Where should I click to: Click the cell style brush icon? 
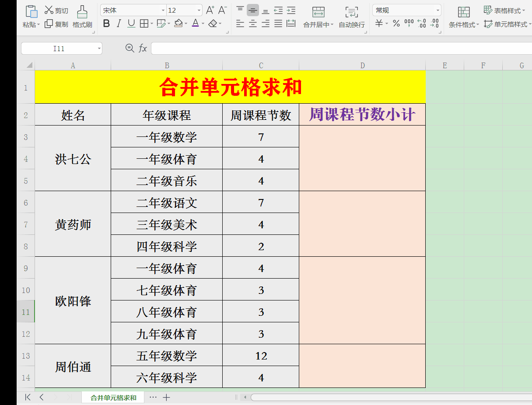[x=161, y=24]
